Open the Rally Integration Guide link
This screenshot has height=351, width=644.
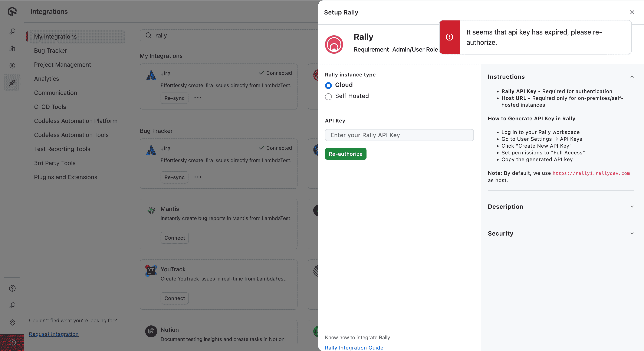[x=354, y=348]
